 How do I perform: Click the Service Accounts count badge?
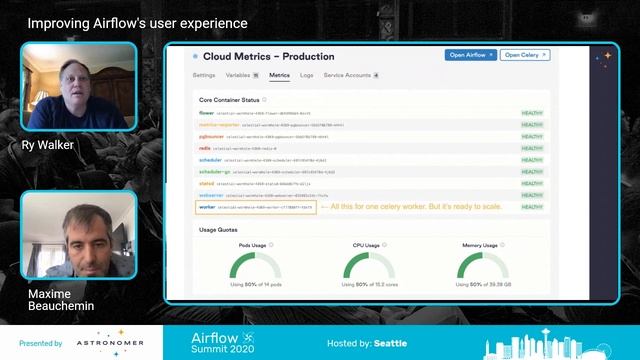coord(376,76)
